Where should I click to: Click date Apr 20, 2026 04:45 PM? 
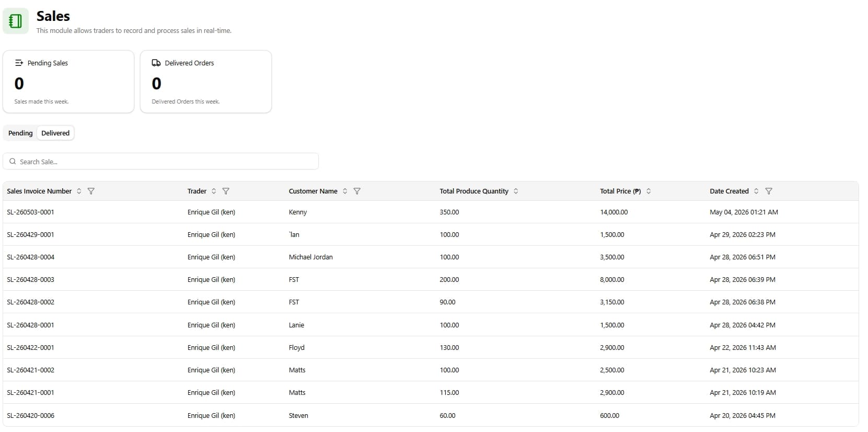point(743,415)
